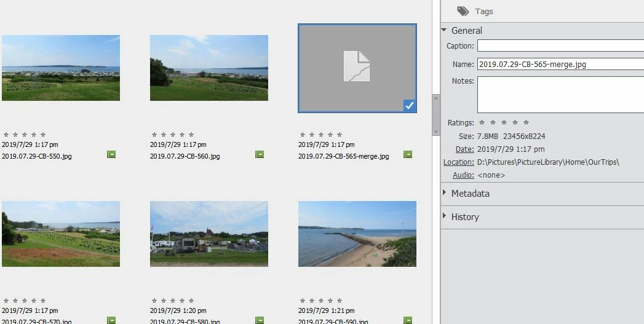Screen dimensions: 644x324
Task: Click the size value 7.8MB 23456x8224
Action: 511,136
